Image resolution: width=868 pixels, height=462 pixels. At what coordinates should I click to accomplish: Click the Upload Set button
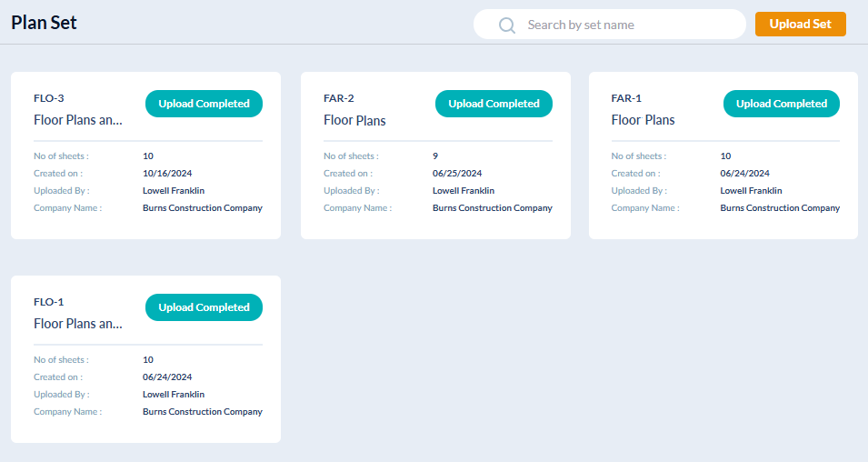[800, 25]
